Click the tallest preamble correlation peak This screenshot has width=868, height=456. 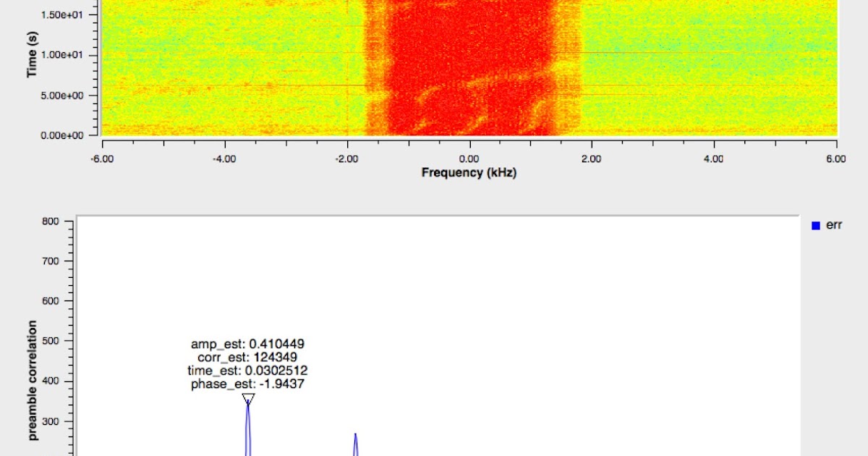pos(249,405)
